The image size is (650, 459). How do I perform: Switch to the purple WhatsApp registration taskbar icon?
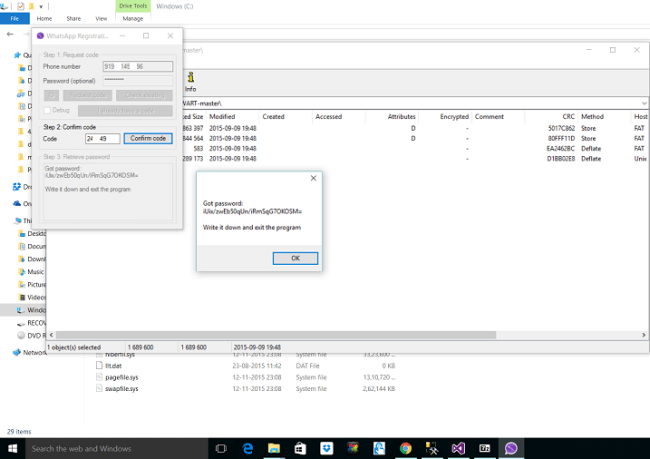click(x=511, y=449)
